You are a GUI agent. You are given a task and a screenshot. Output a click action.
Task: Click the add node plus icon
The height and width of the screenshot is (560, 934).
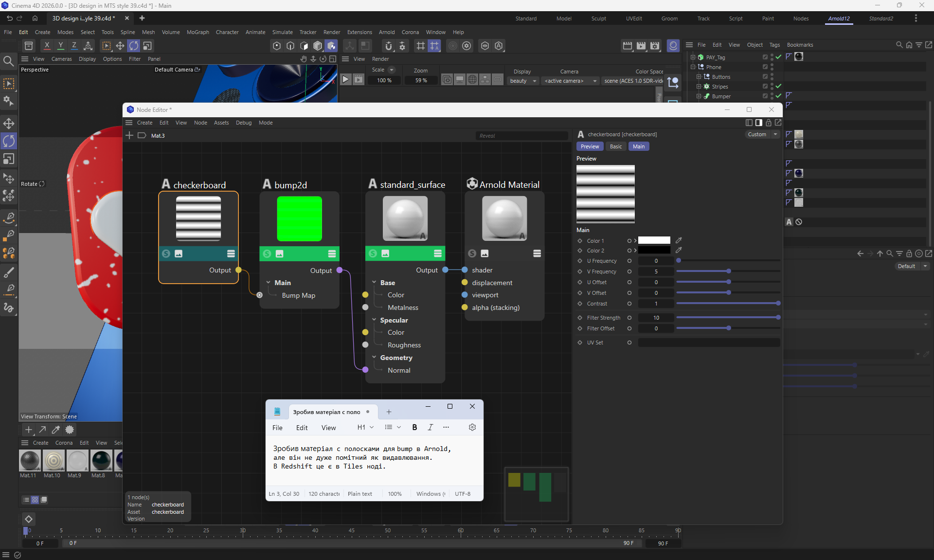pos(129,135)
